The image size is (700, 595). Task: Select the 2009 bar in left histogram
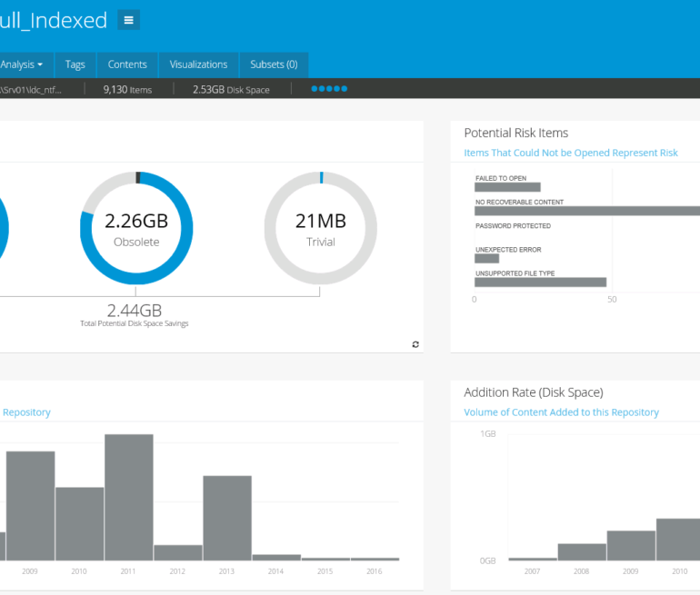point(30,506)
